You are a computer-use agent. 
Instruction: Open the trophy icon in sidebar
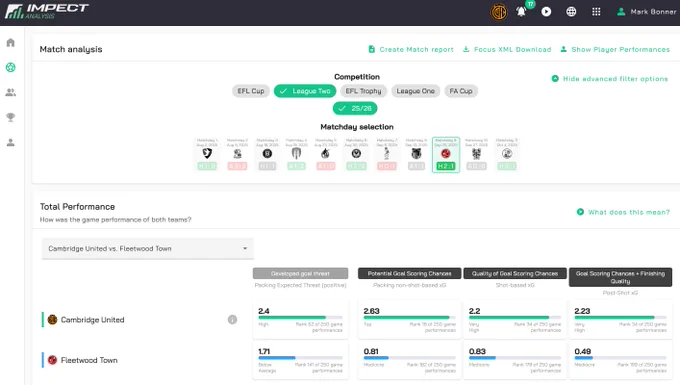click(11, 117)
